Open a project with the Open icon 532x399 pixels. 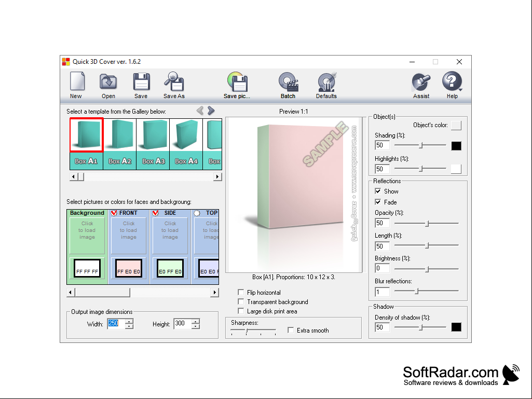coord(108,82)
